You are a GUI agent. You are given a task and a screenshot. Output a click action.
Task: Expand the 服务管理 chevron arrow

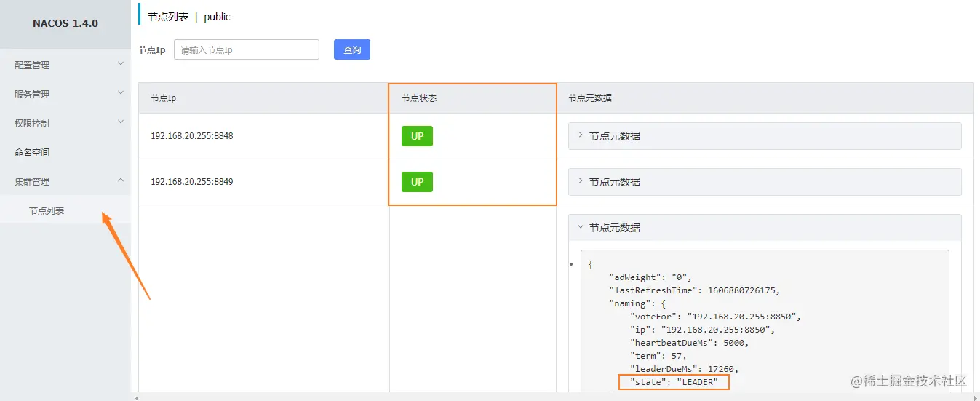tap(121, 93)
